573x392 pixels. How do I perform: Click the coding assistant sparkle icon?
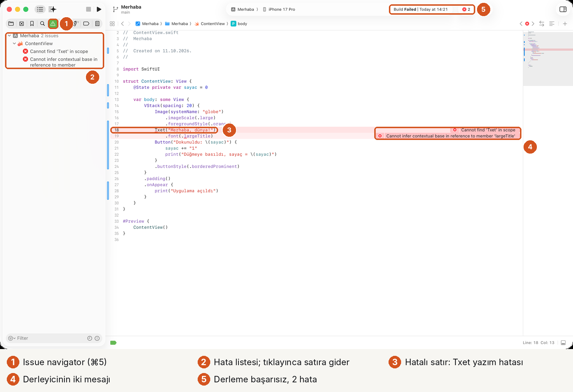[53, 9]
